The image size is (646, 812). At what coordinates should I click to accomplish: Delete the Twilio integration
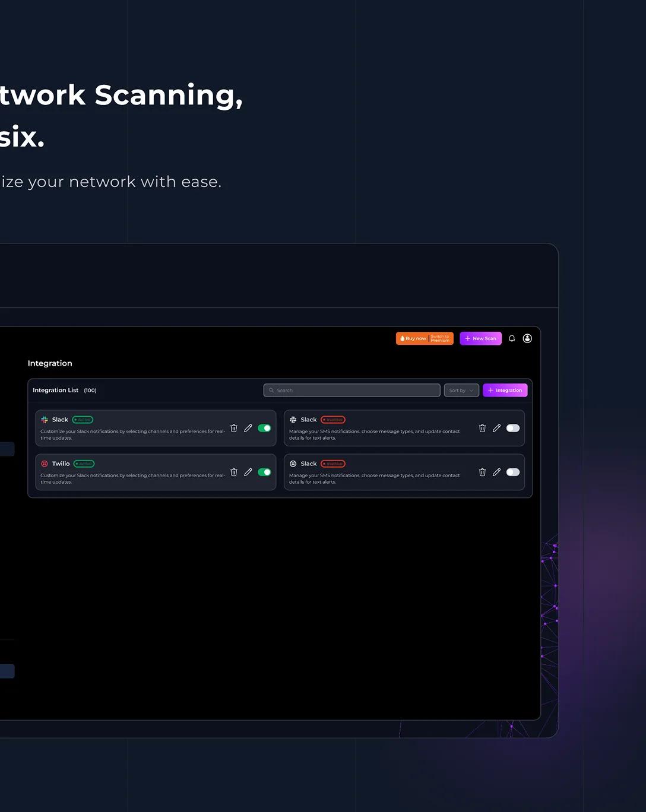[234, 472]
